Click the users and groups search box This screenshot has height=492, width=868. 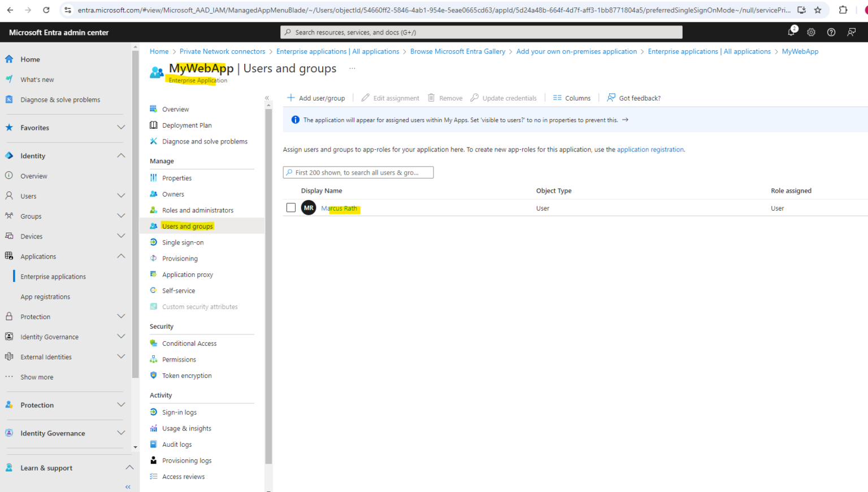(358, 172)
